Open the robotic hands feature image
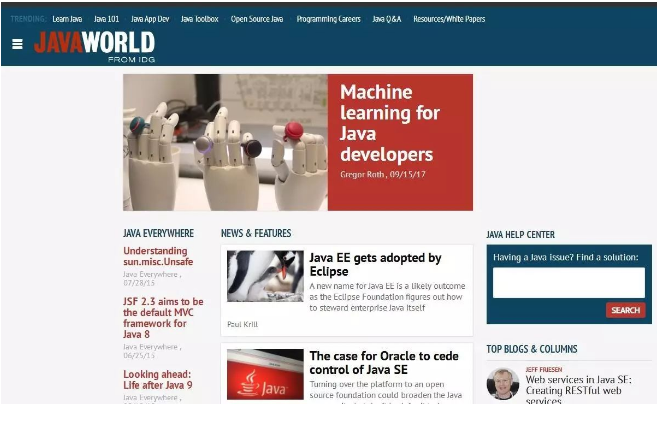This screenshot has height=424, width=658. [225, 142]
